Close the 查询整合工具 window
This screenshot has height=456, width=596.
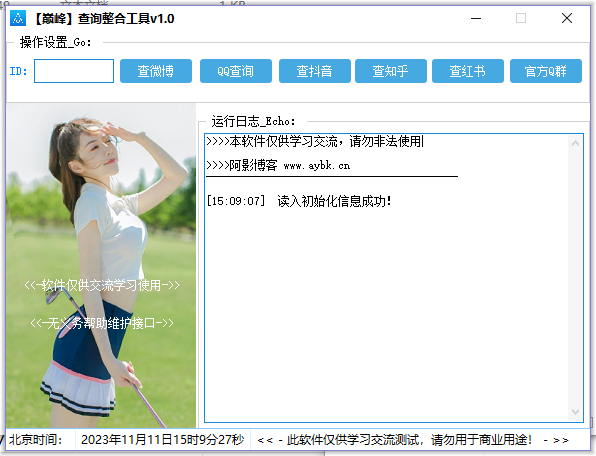567,18
